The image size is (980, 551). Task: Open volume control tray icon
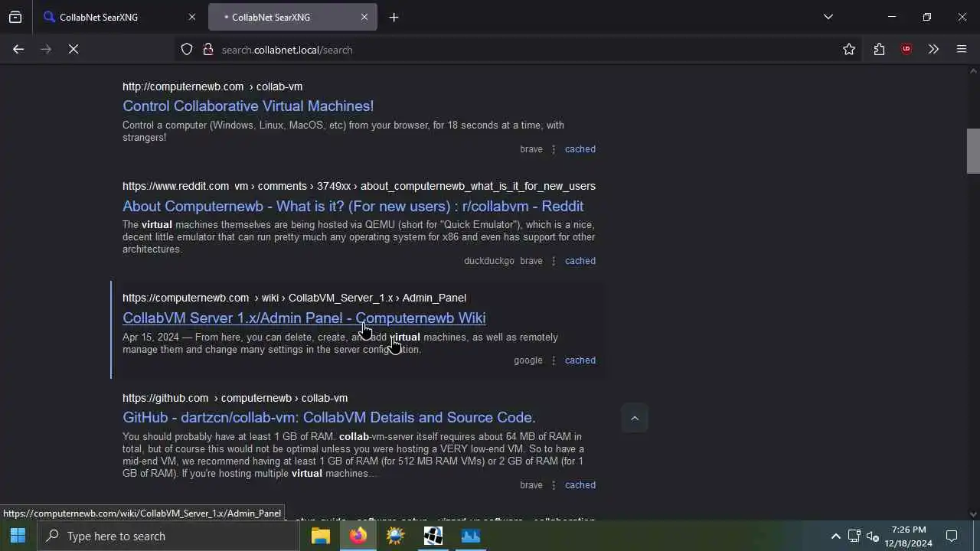pos(872,536)
